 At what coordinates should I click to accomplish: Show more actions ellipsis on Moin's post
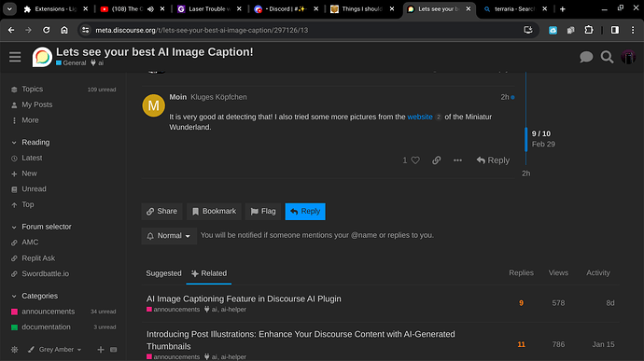coord(457,160)
